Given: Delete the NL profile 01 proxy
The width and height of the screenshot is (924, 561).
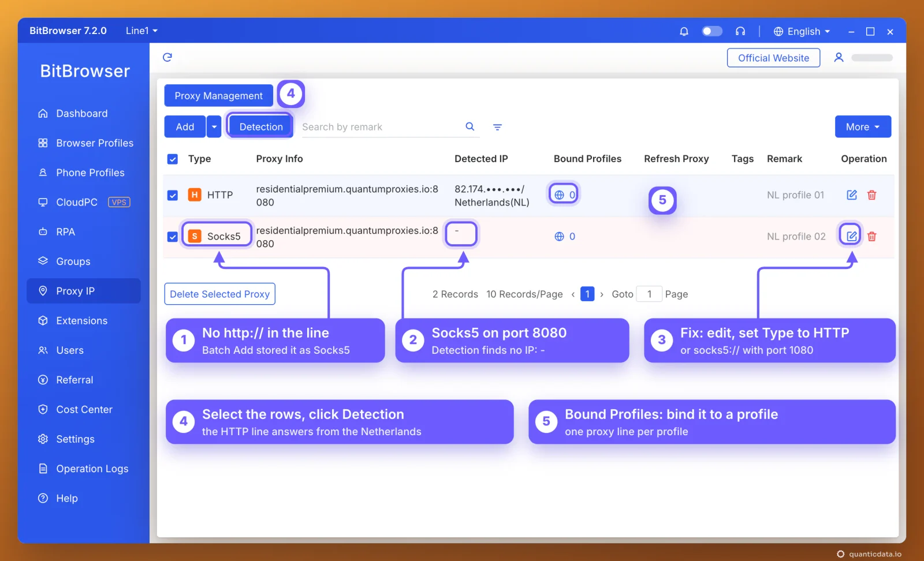Looking at the screenshot, I should (x=872, y=195).
